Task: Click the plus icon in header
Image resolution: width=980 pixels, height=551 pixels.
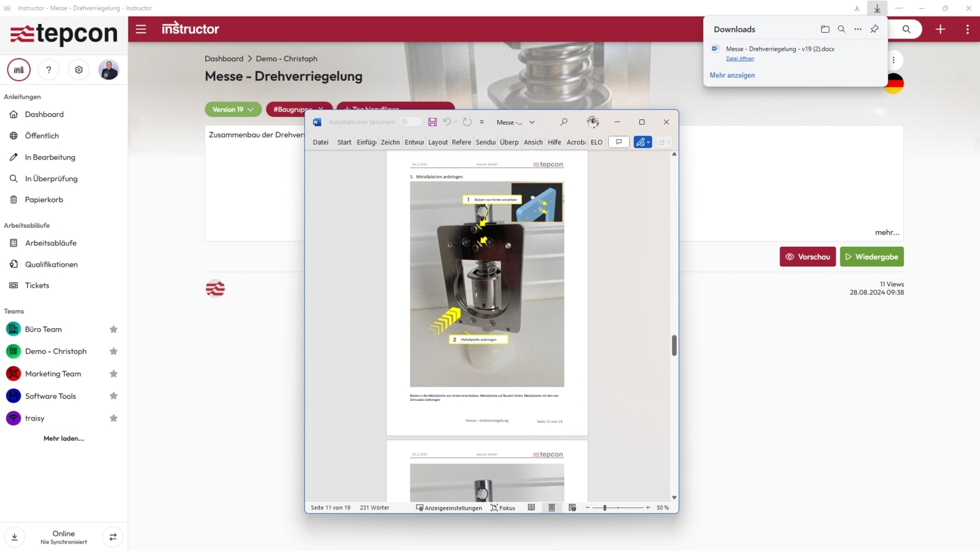Action: point(940,29)
